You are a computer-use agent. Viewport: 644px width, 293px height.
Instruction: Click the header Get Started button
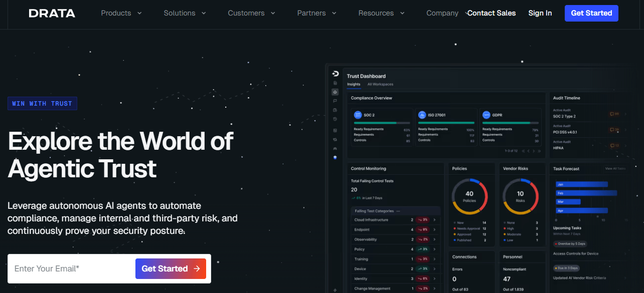tap(591, 13)
